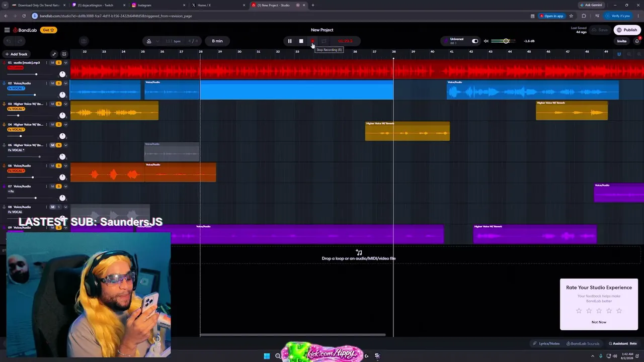
Task: Mute master output speaker icon
Action: point(486,41)
